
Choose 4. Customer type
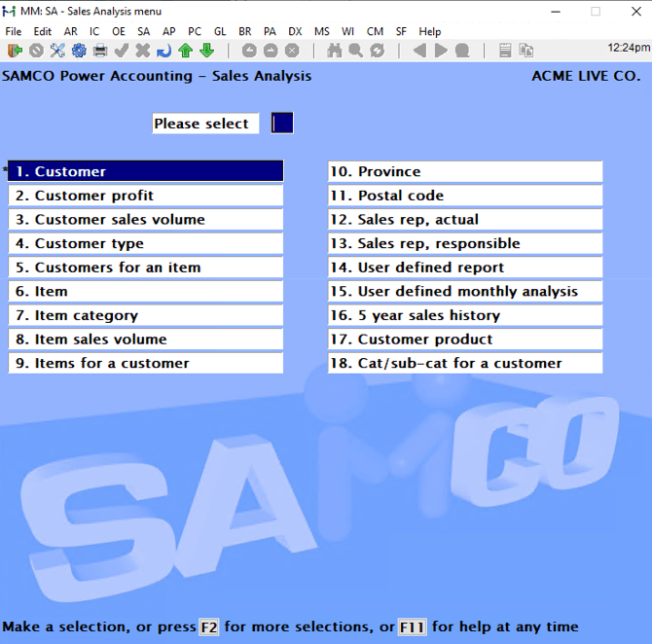click(x=146, y=243)
